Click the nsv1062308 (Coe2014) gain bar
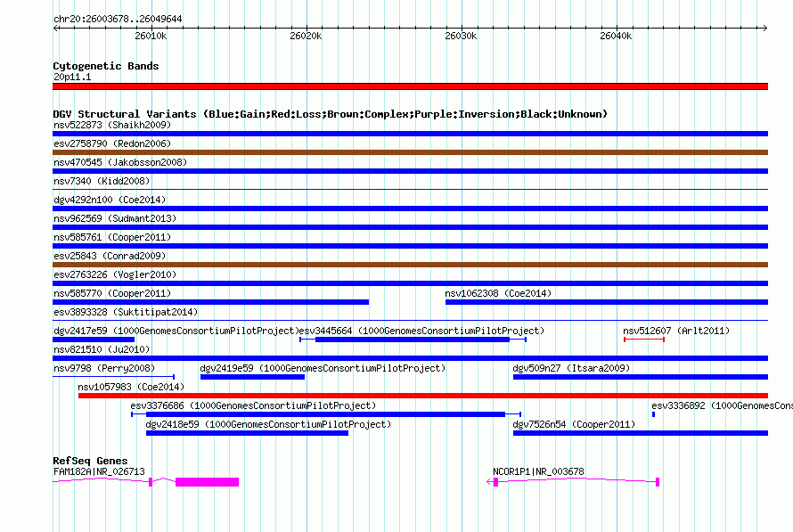The height and width of the screenshot is (532, 793). (x=607, y=302)
